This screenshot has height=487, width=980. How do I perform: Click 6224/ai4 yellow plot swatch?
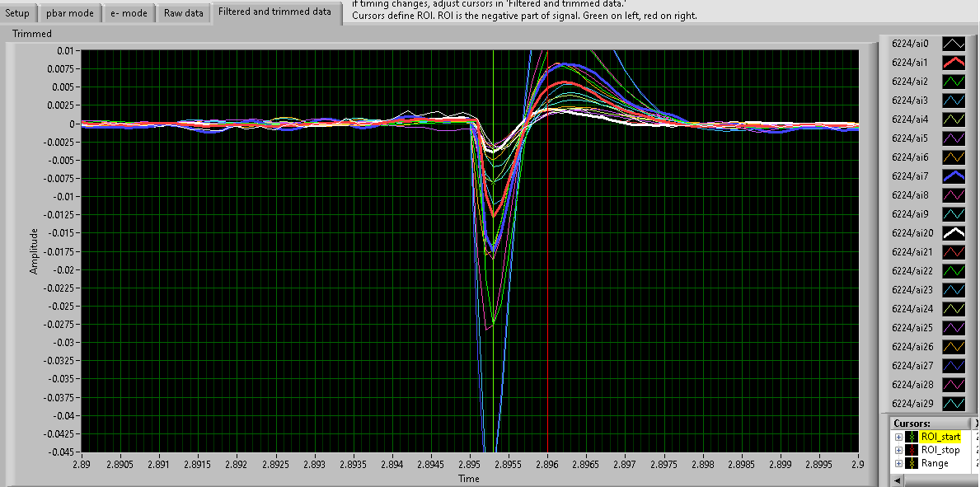(x=954, y=119)
